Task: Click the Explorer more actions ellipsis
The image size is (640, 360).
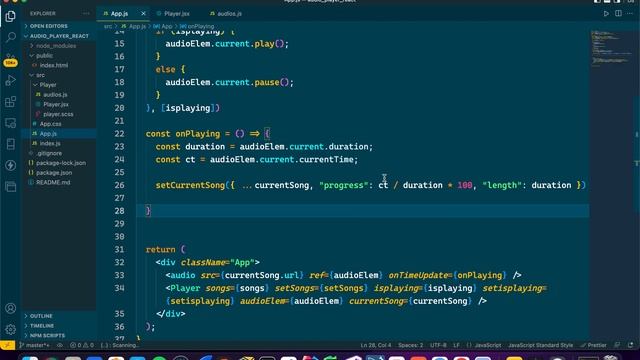Action: [86, 13]
